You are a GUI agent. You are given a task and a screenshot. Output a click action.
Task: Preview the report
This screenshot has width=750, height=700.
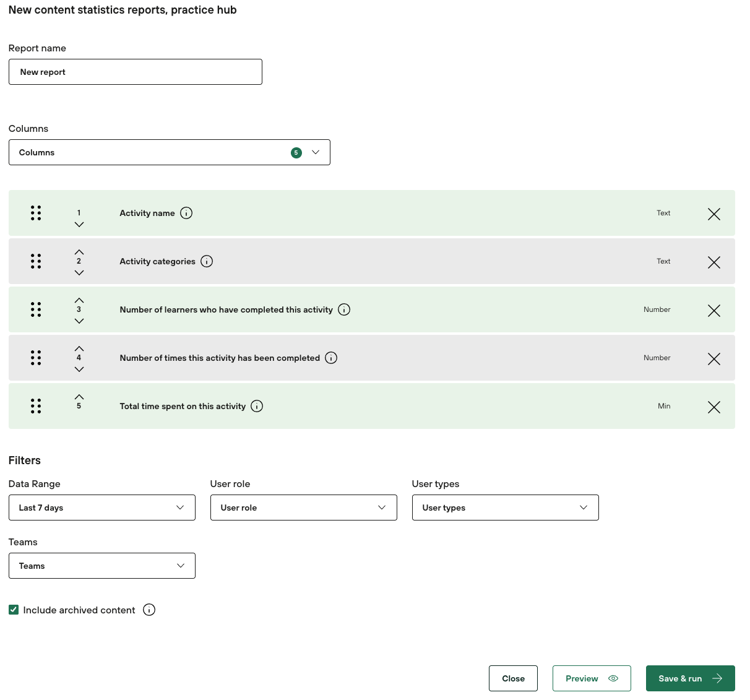(x=591, y=678)
